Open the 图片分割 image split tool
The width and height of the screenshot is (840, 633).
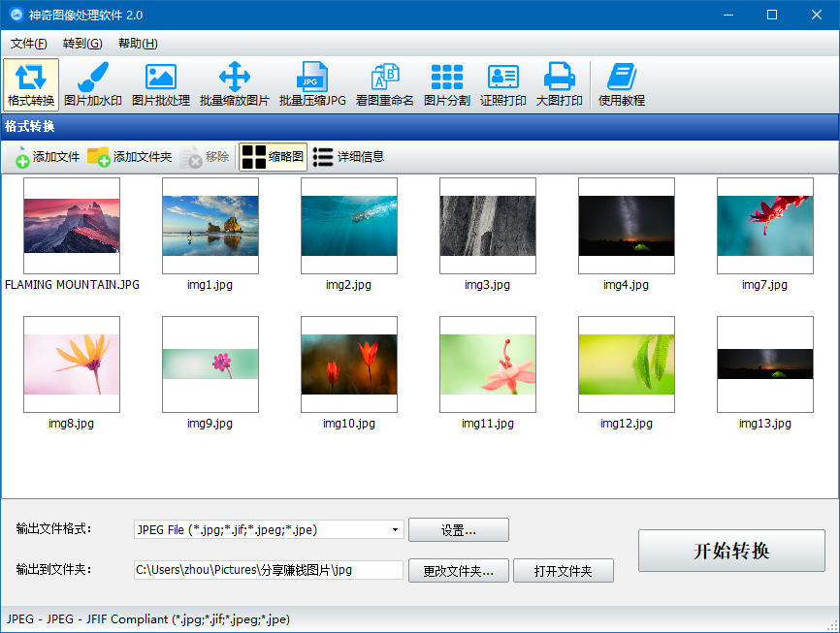(x=447, y=84)
